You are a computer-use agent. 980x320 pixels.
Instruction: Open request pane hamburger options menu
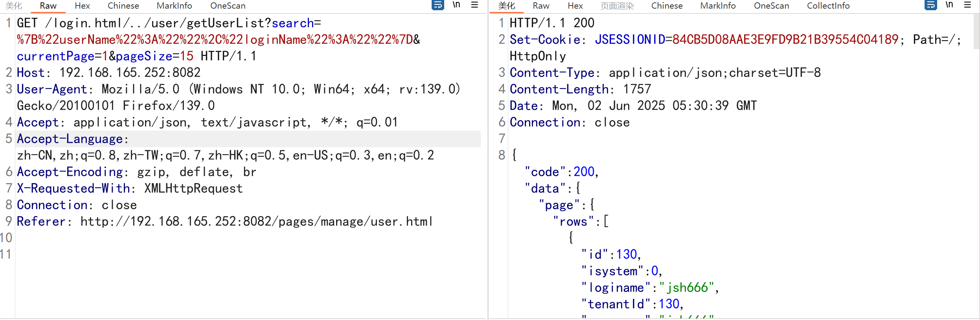point(474,5)
